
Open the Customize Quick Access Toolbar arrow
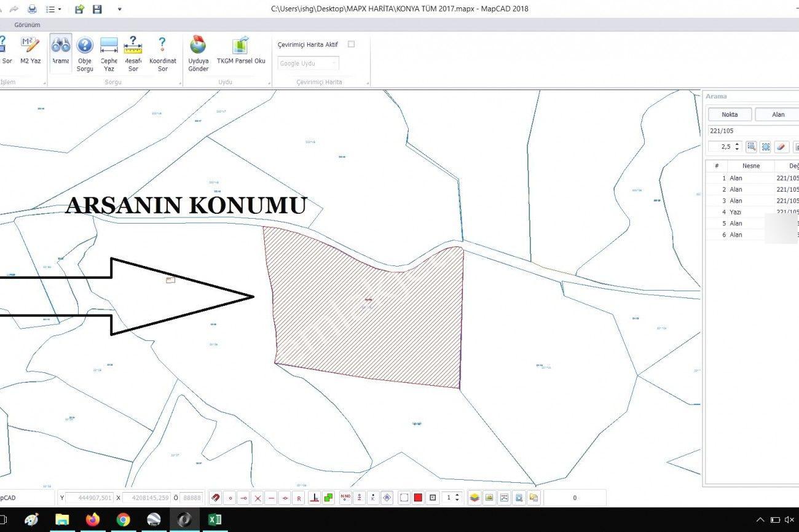pyautogui.click(x=119, y=9)
